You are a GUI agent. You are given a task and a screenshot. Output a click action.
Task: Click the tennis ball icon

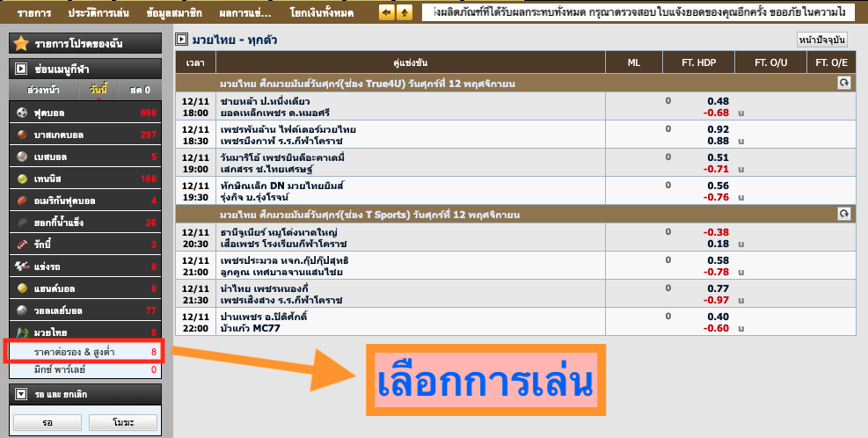[23, 179]
